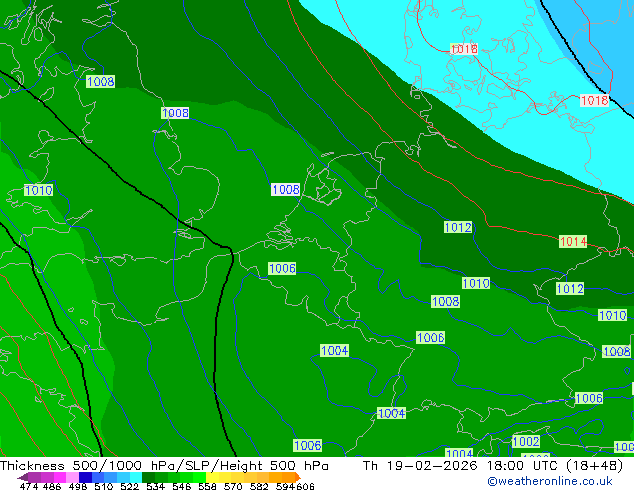
Task: Click the purple arrow tip starting the color scale
Action: [22, 477]
